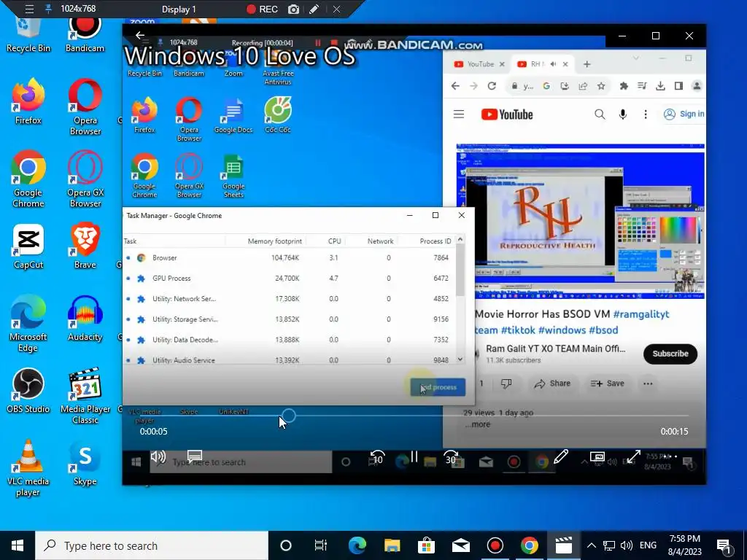Select the Google Chrome desktop shortcut
747x560 pixels.
coord(28,179)
